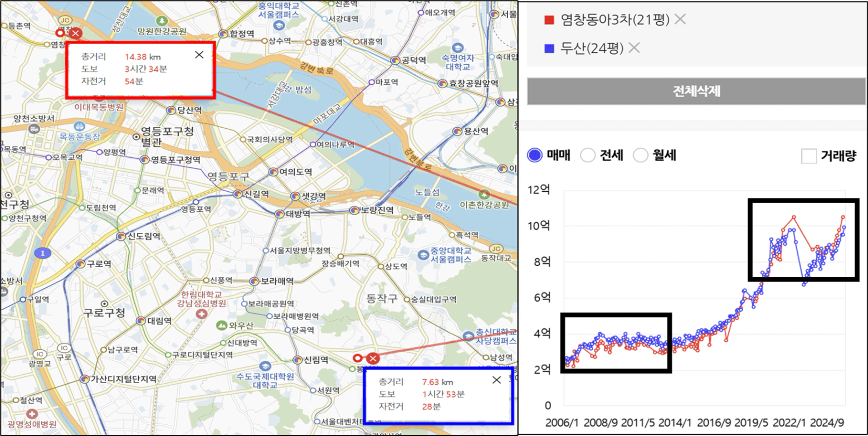This screenshot has height=436, width=868.
Task: Switch chart to 전세 prices
Action: (x=588, y=156)
